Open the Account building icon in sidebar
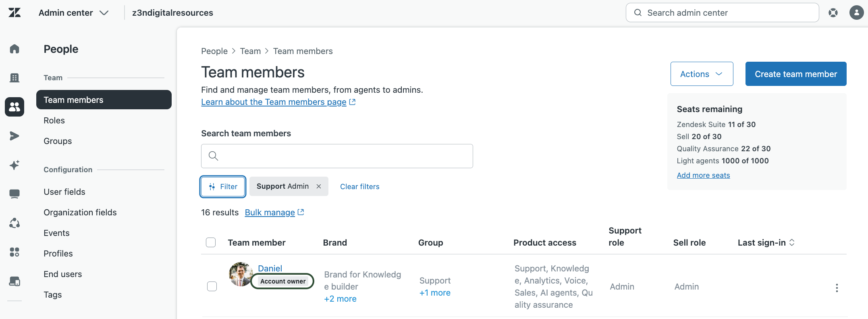This screenshot has width=868, height=319. point(15,78)
